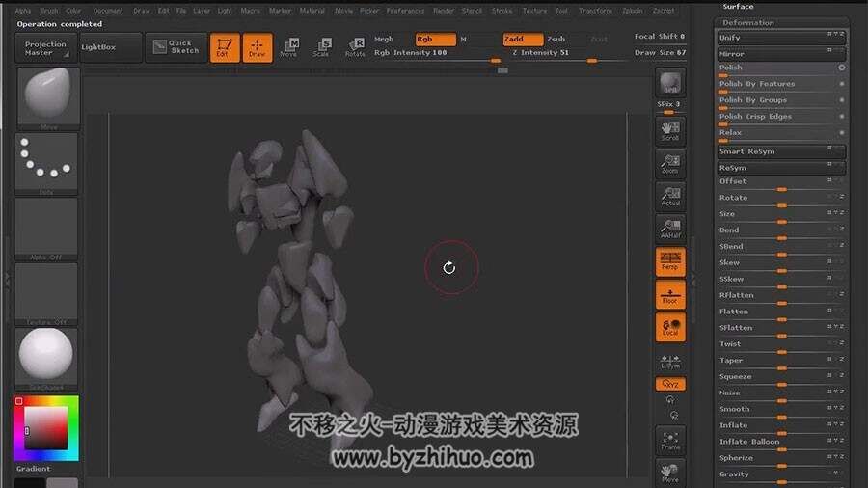Open the Dots stroke selector
868x488 pixels.
tap(46, 163)
